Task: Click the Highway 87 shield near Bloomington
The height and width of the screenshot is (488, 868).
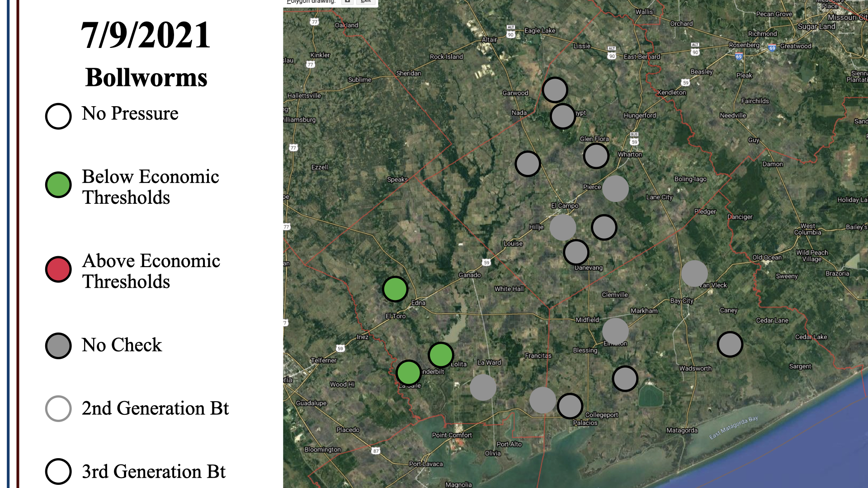Action: (376, 451)
